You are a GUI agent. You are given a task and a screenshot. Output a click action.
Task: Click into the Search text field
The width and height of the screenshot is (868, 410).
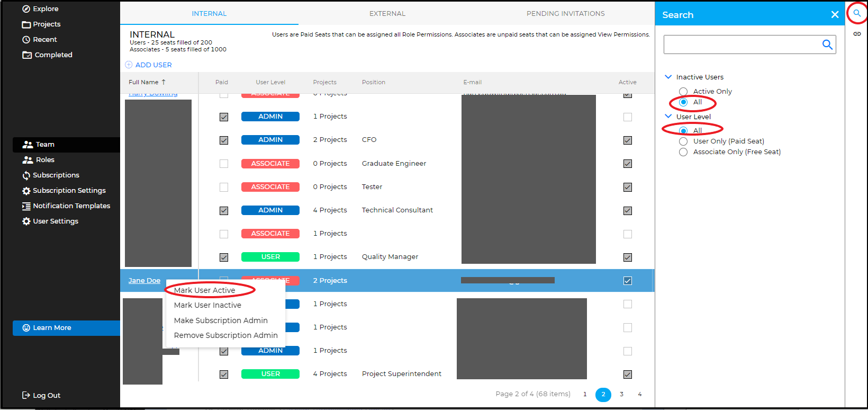(x=741, y=45)
